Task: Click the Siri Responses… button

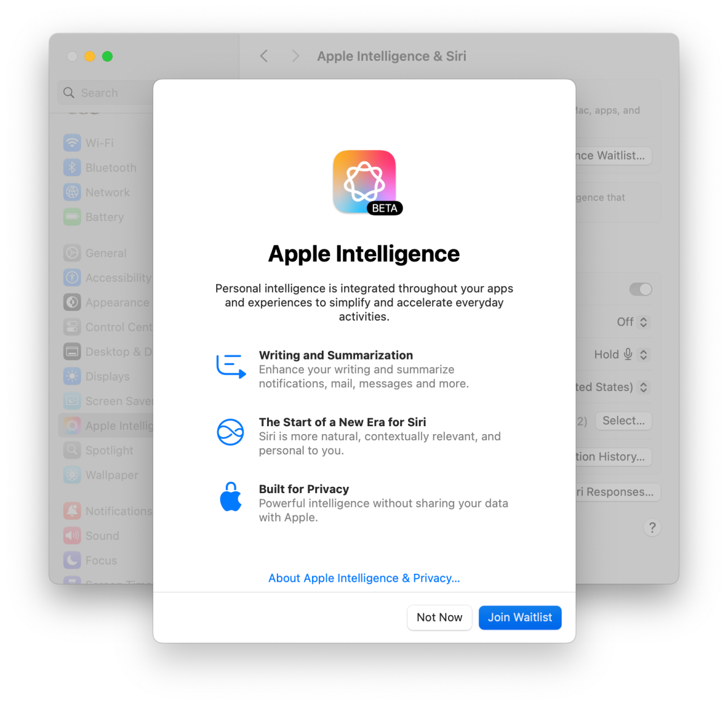Action: pyautogui.click(x=618, y=492)
